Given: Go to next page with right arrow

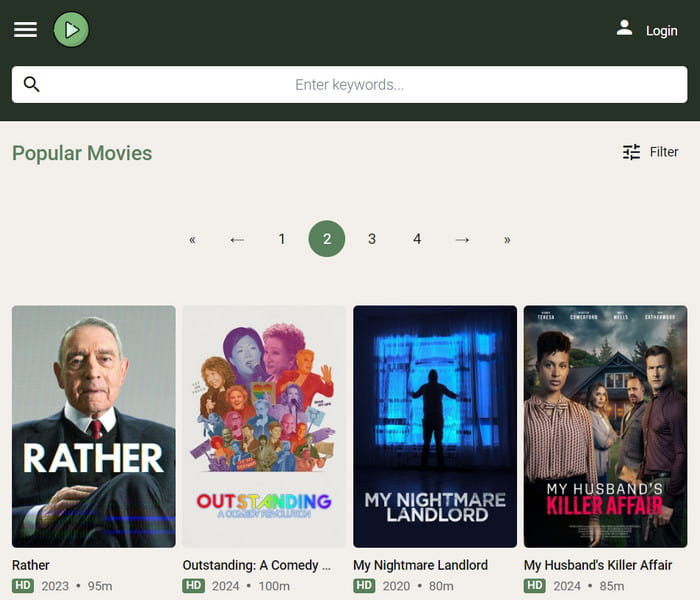Looking at the screenshot, I should (462, 239).
